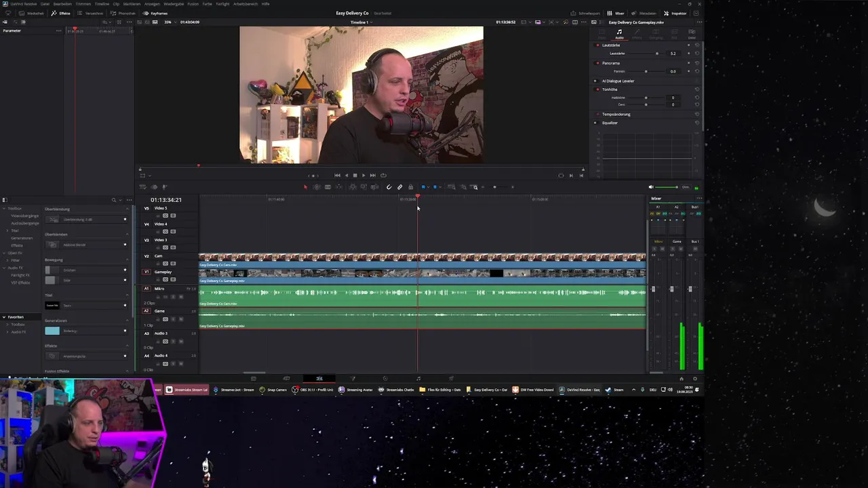Open the Timeline 1 name dropdown
This screenshot has width=868, height=488.
pos(360,22)
